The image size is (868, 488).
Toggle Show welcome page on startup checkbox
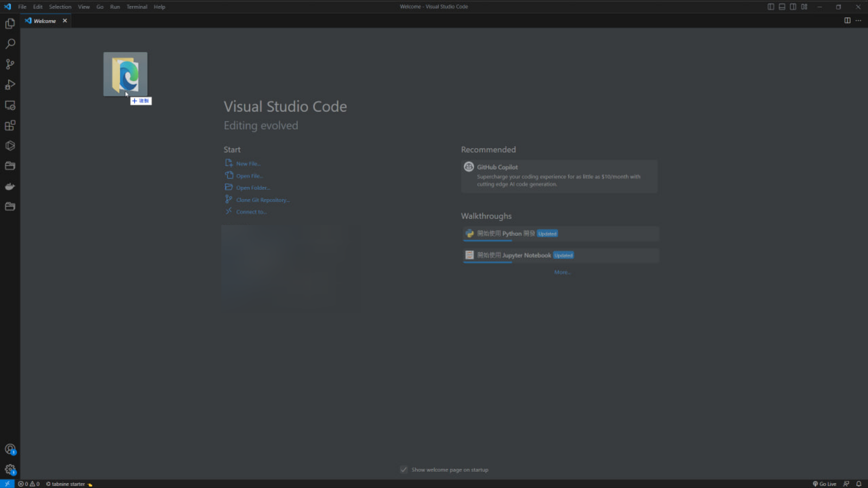click(404, 470)
